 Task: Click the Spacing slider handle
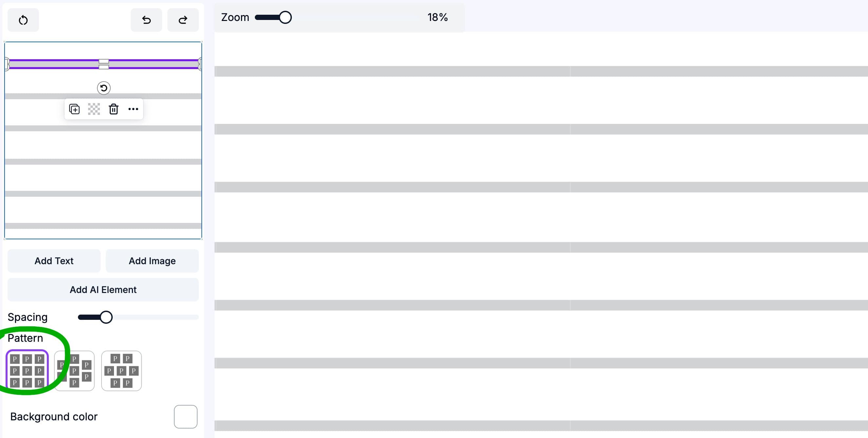(x=106, y=317)
